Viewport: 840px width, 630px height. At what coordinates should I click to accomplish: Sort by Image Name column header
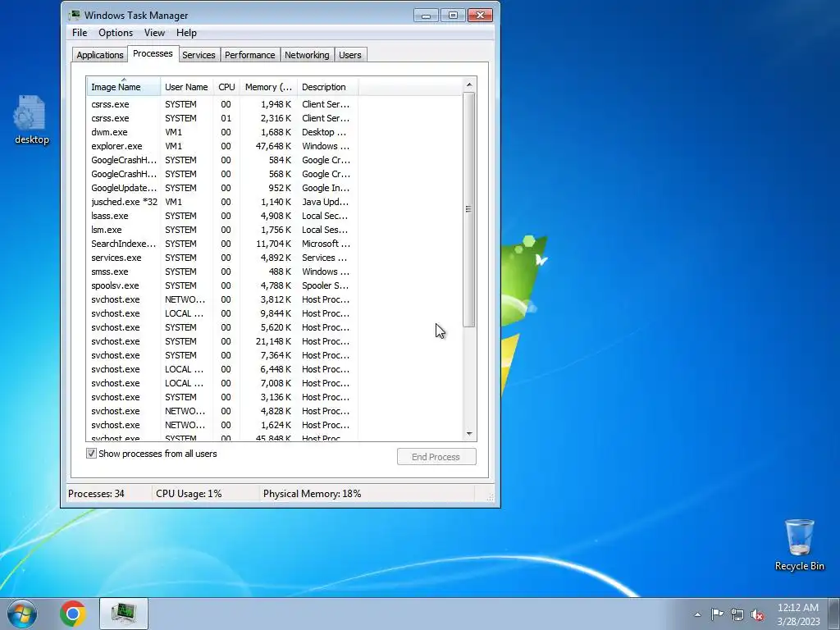point(123,87)
